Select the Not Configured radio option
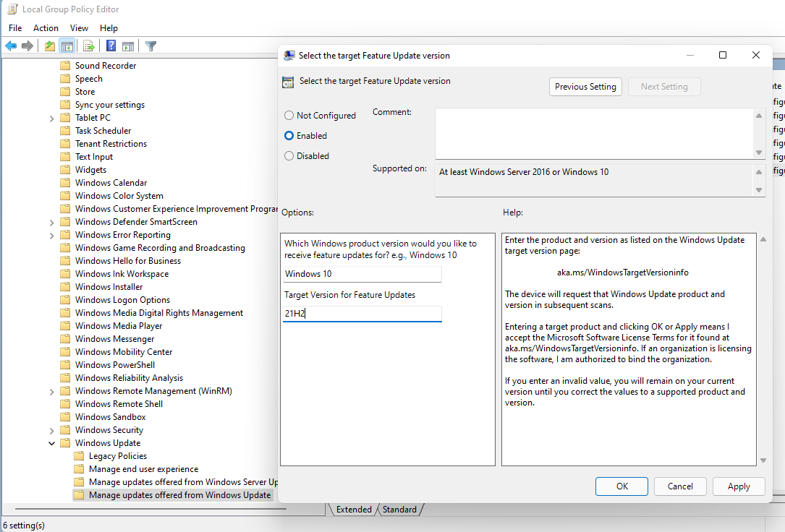Viewport: 785px width, 532px height. tap(289, 116)
